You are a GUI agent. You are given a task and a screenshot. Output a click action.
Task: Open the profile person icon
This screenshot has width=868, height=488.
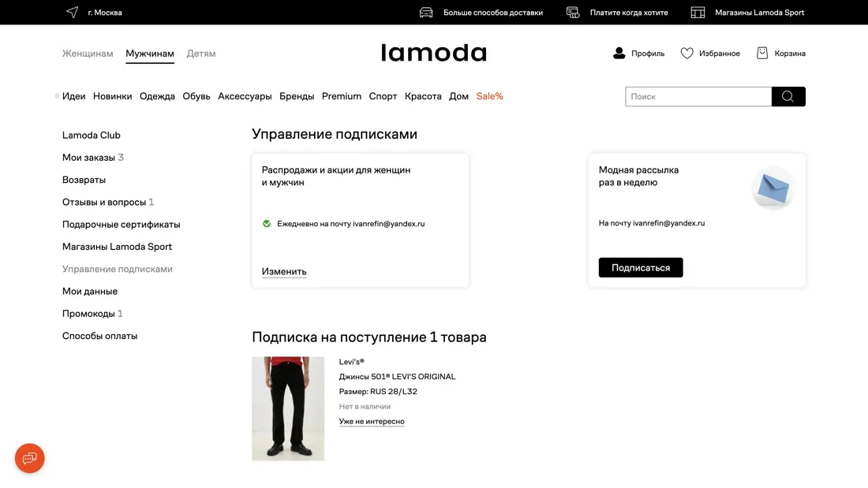pos(619,54)
